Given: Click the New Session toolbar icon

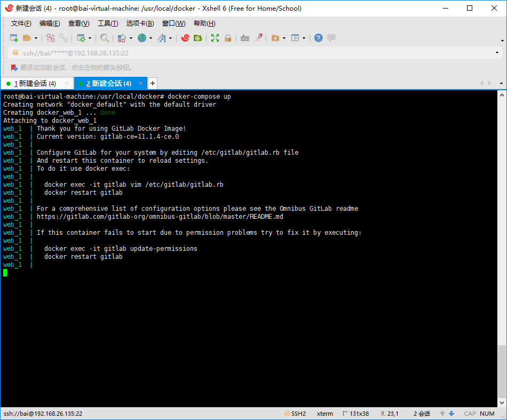Looking at the screenshot, I should coord(14,38).
